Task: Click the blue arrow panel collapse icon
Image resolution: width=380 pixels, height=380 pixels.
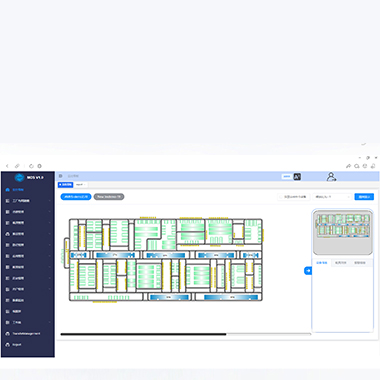Action: (x=308, y=271)
